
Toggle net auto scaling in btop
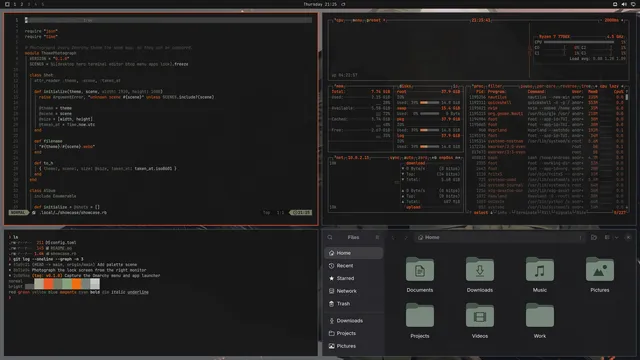tap(409, 158)
